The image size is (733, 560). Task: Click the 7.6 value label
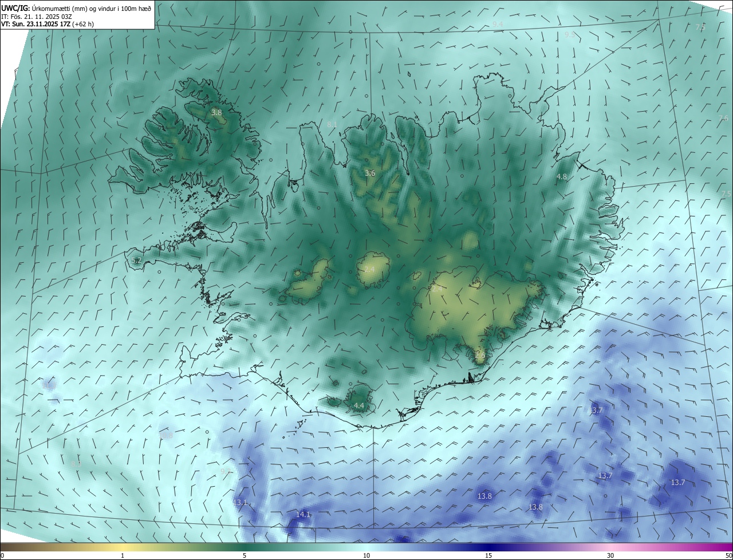(x=723, y=119)
